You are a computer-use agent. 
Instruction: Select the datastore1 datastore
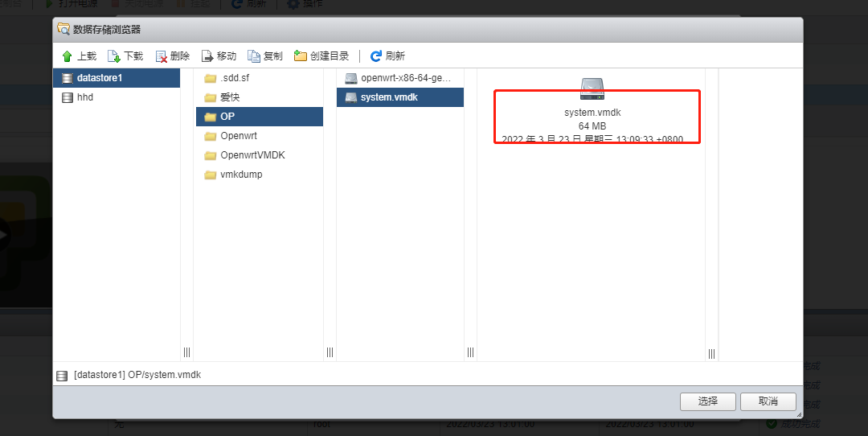(99, 78)
